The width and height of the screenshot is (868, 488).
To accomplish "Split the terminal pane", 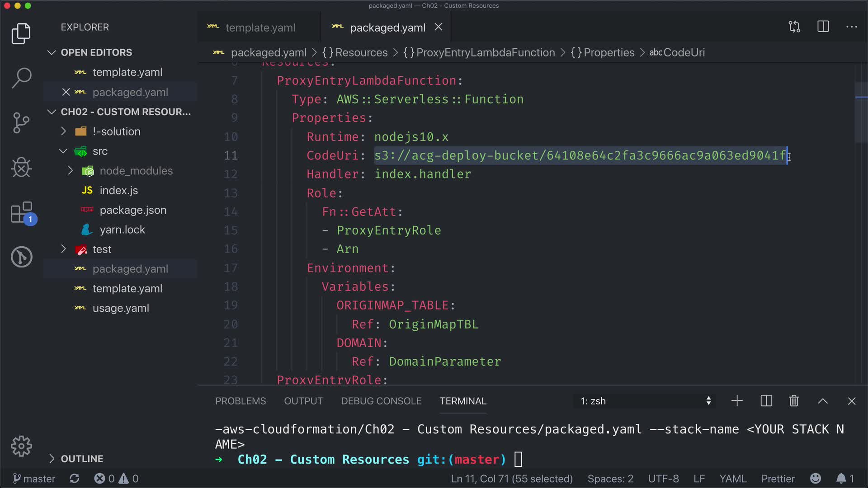I will point(766,401).
